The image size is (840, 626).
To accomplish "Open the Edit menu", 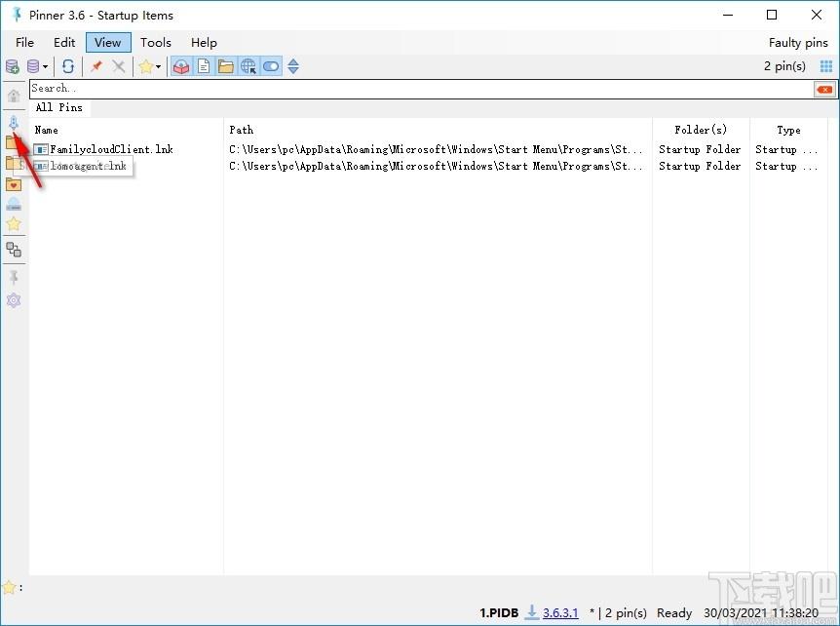I will (x=64, y=42).
